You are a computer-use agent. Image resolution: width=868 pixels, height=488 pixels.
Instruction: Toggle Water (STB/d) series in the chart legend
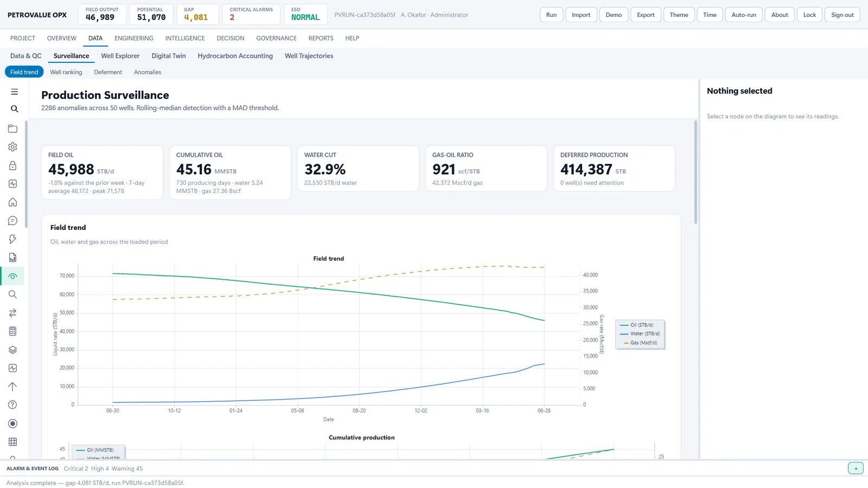(640, 333)
